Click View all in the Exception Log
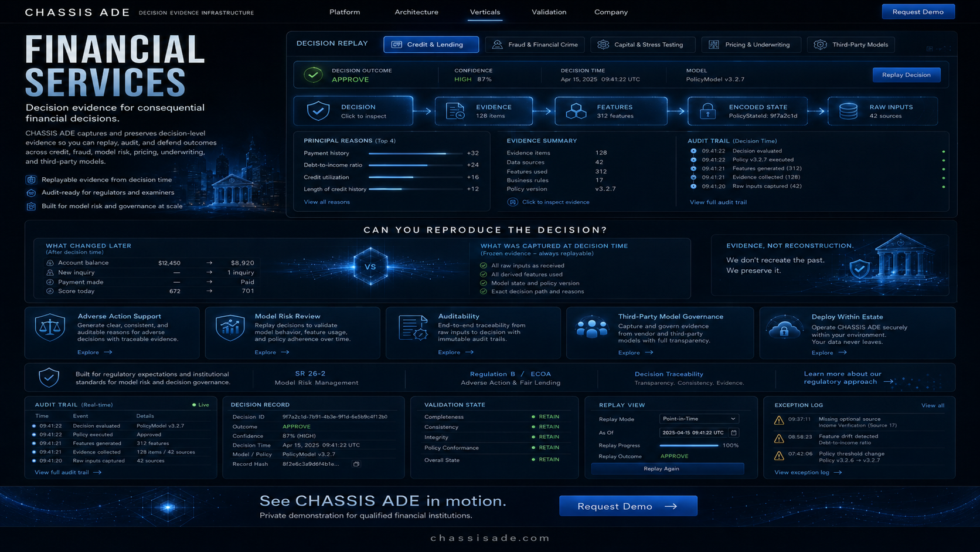The width and height of the screenshot is (980, 552). point(933,405)
